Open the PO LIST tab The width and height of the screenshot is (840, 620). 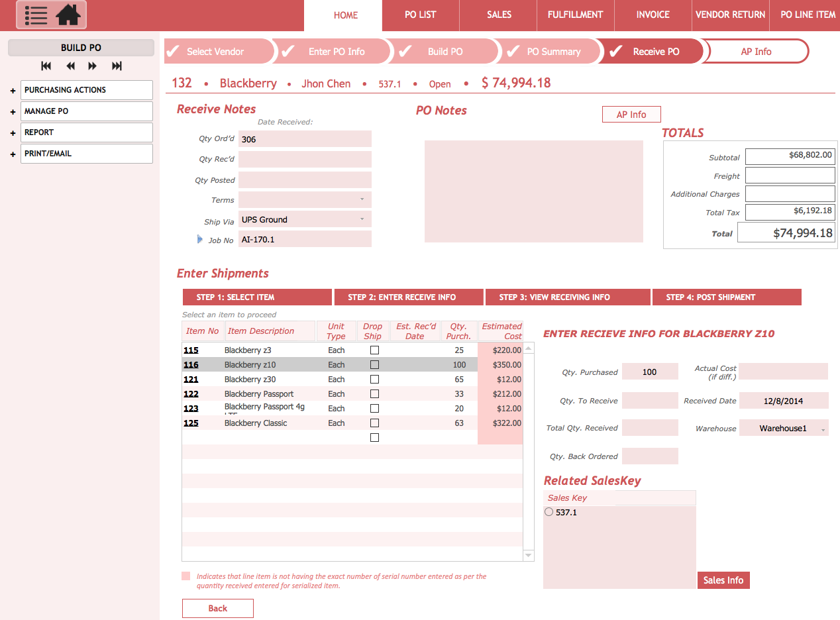click(x=421, y=15)
